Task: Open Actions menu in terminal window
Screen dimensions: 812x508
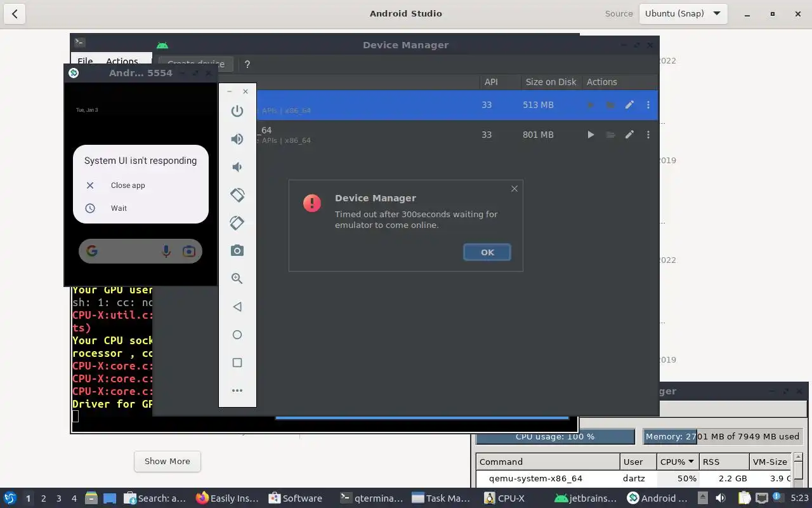Action: [x=122, y=62]
